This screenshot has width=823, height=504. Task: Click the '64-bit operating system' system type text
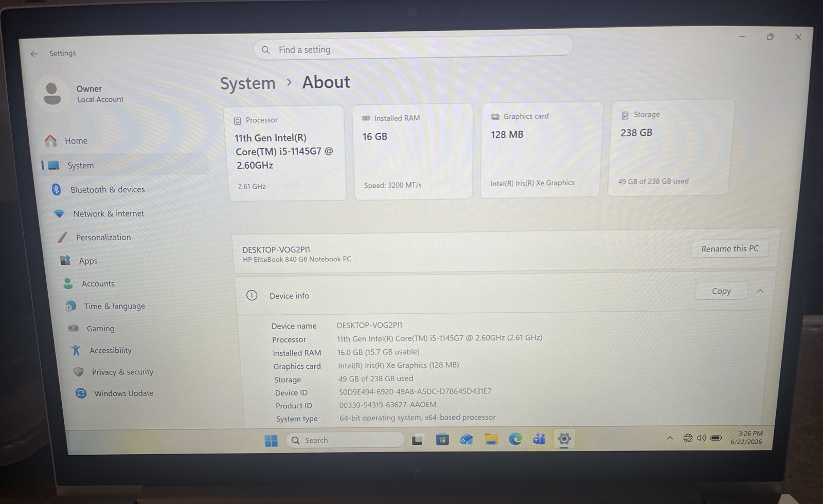pos(417,418)
